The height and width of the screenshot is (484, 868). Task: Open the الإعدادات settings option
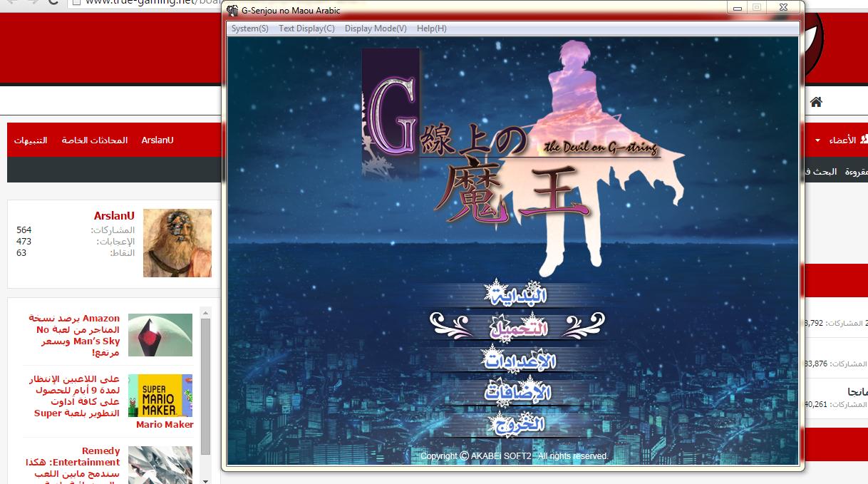pyautogui.click(x=520, y=359)
